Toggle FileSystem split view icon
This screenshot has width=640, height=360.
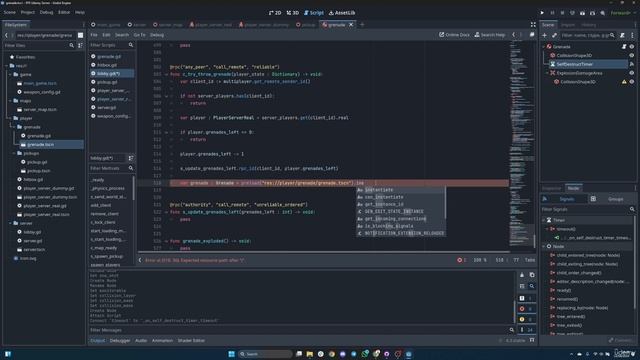click(x=80, y=36)
